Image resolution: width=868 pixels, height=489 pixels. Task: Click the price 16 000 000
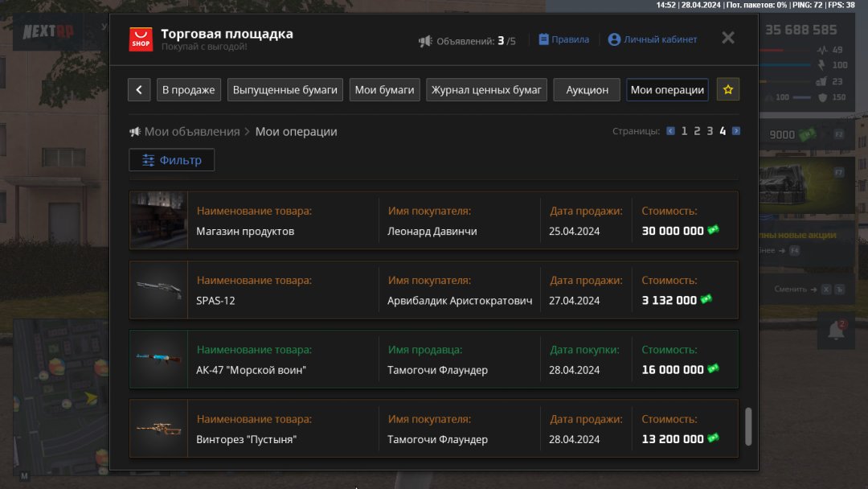[673, 369]
